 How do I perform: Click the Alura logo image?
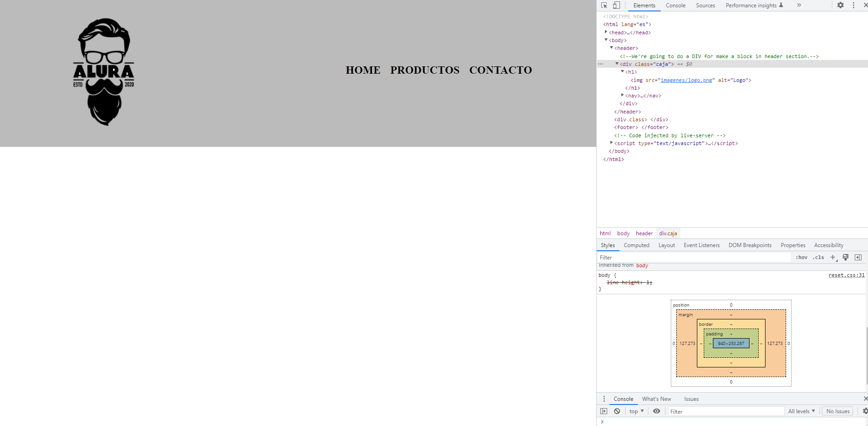104,72
